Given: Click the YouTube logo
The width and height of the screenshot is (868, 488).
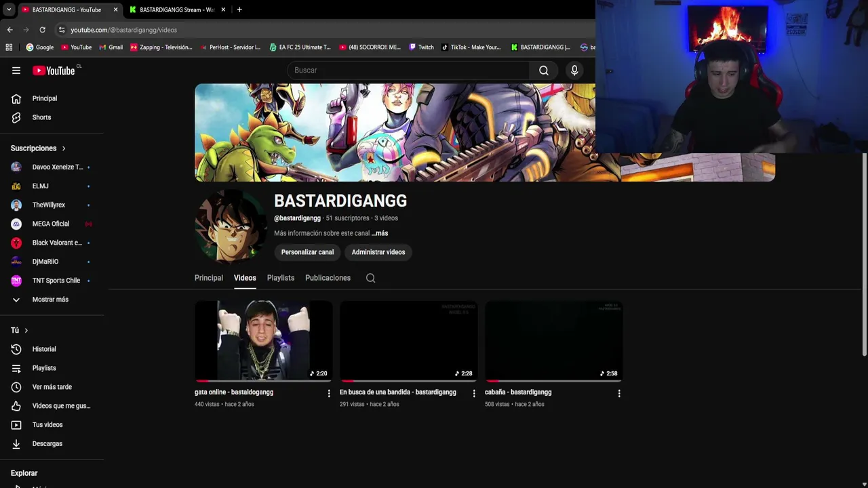Looking at the screenshot, I should point(54,70).
